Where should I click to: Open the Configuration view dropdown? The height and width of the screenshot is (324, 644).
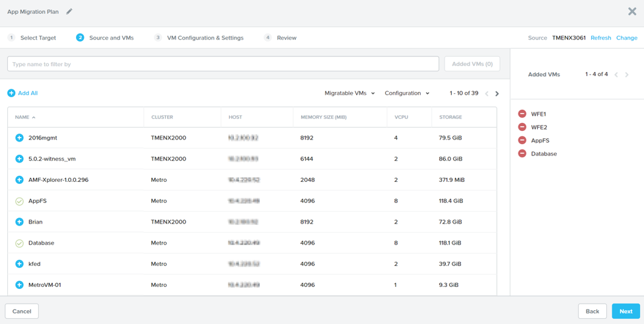coord(407,93)
